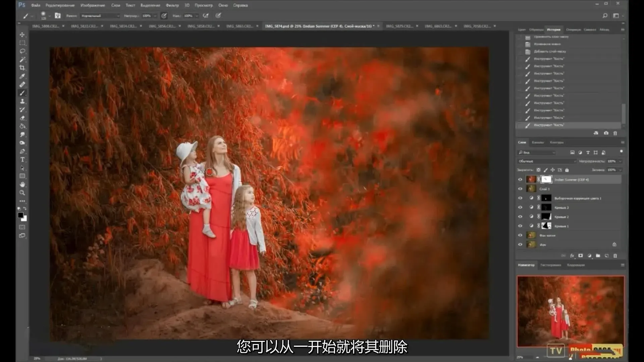Viewport: 644px width, 362px height.
Task: Open the Фильтр menu
Action: [x=172, y=5]
